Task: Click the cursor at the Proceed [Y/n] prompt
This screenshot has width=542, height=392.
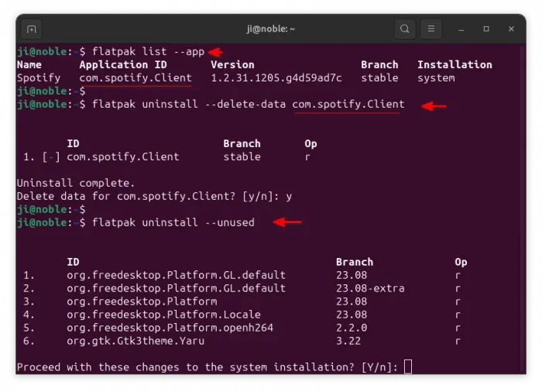Action: (x=408, y=366)
